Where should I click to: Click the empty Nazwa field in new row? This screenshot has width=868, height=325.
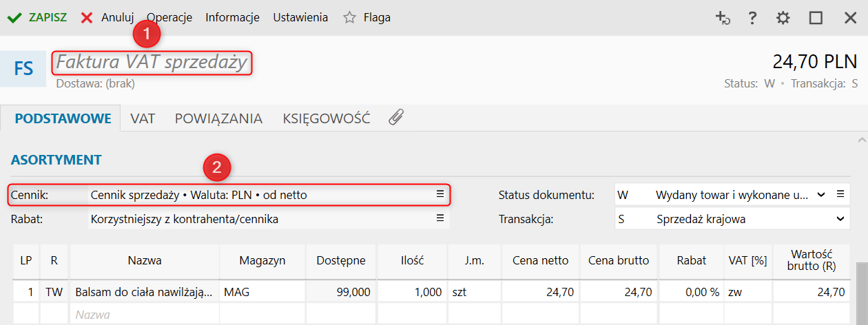pyautogui.click(x=144, y=315)
